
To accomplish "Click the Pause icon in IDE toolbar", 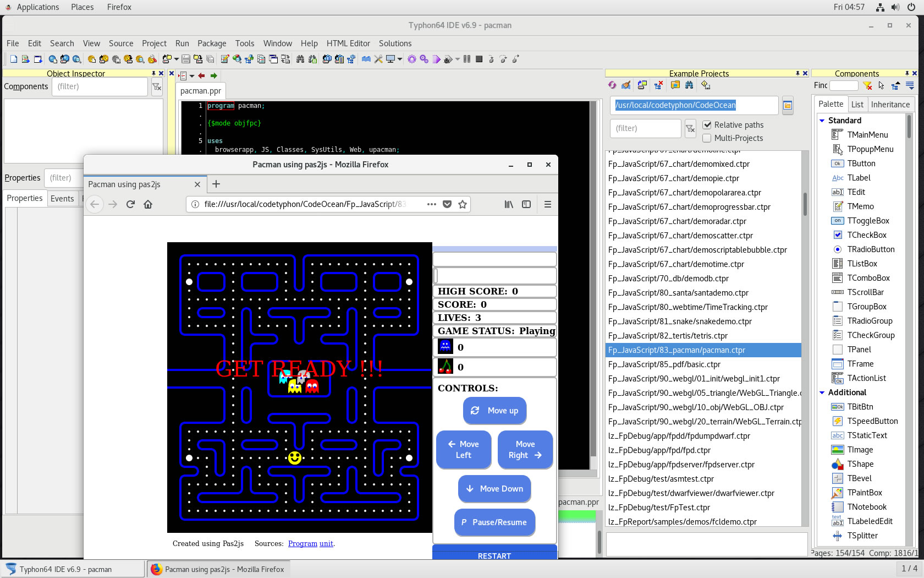I will pyautogui.click(x=467, y=59).
